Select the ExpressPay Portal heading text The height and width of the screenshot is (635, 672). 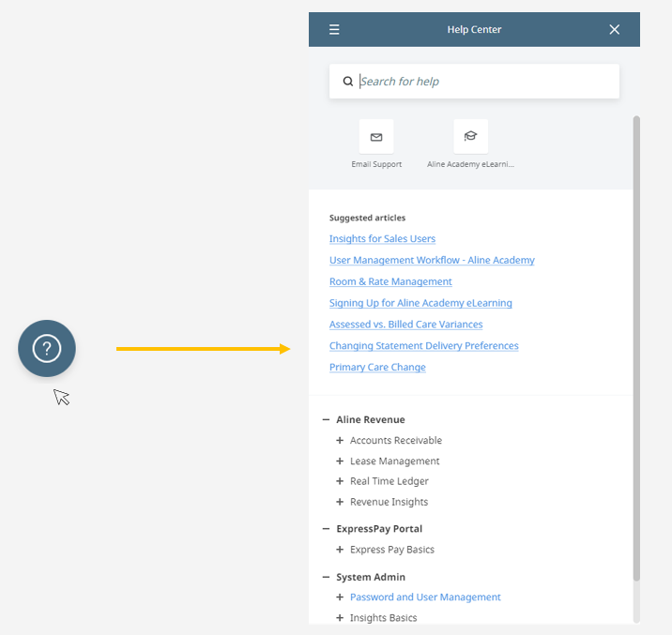[x=379, y=529]
